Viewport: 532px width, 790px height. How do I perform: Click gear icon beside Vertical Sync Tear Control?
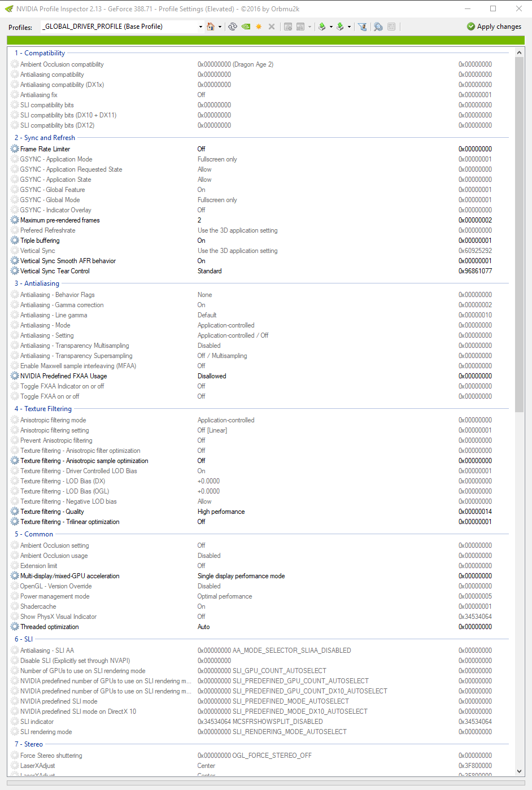point(15,271)
